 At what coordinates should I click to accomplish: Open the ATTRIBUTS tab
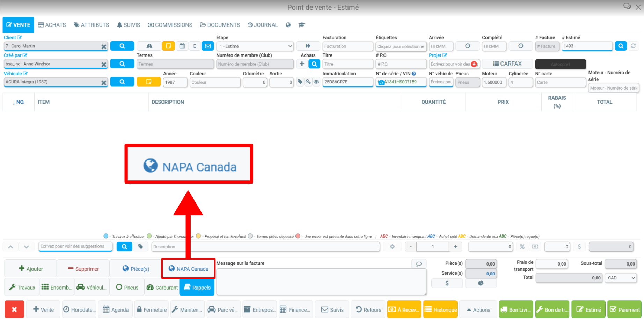[x=92, y=25]
